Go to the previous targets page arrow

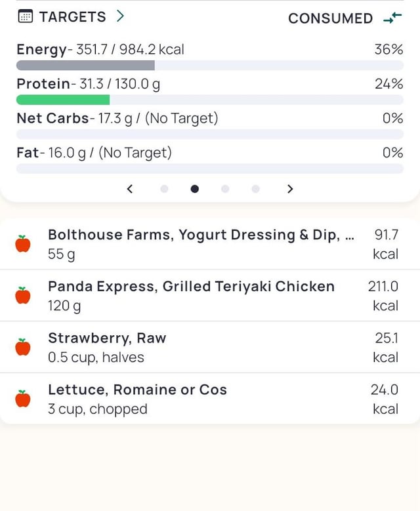click(130, 189)
